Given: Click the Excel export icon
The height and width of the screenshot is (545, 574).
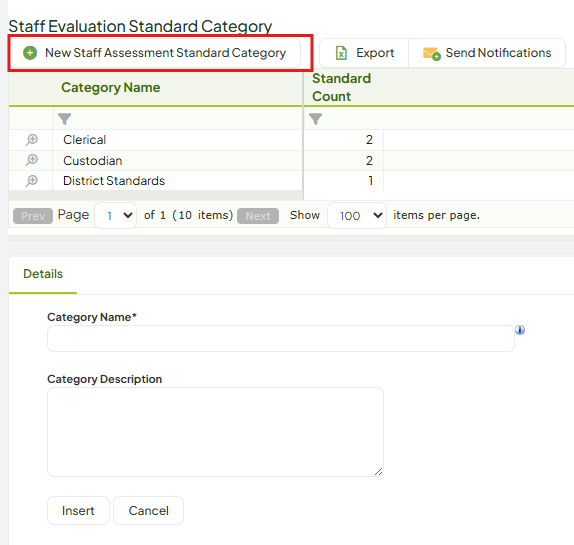Looking at the screenshot, I should (x=341, y=53).
